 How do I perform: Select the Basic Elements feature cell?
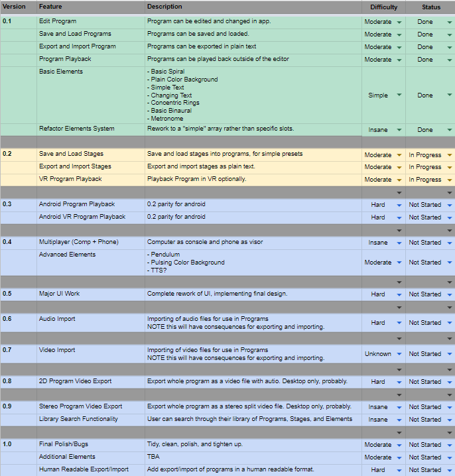pyautogui.click(x=91, y=95)
